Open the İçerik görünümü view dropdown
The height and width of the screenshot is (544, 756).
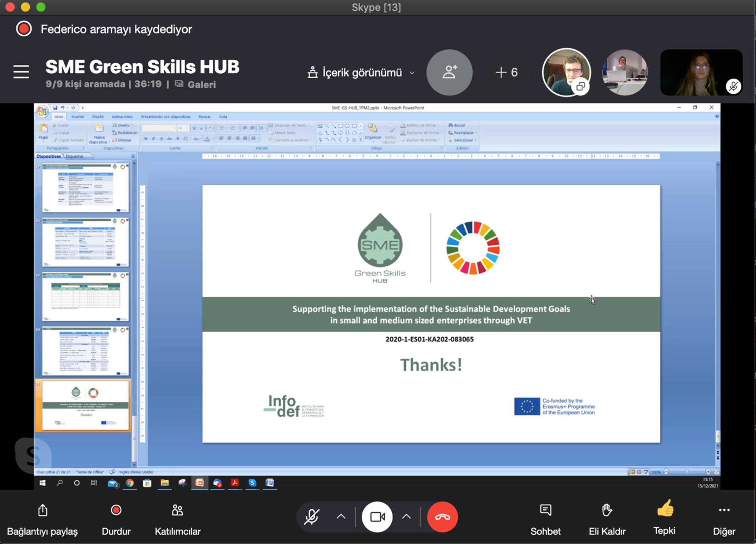tap(361, 73)
